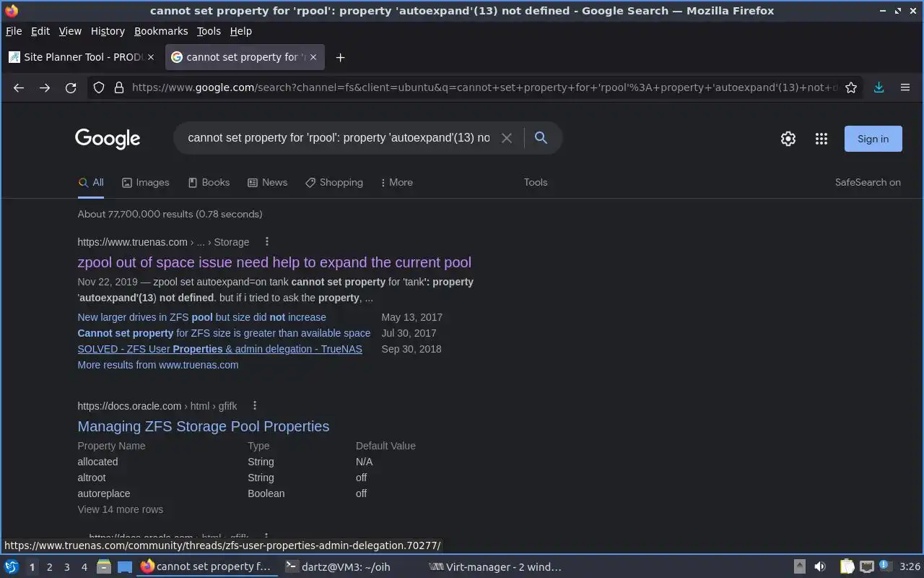Open the View menu
Screen dimensions: 924x578
point(70,31)
